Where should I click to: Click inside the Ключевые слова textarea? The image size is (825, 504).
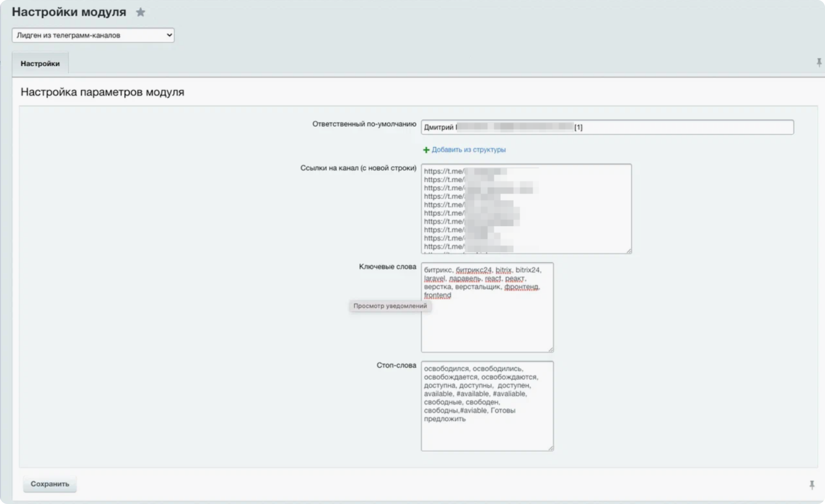pos(487,323)
